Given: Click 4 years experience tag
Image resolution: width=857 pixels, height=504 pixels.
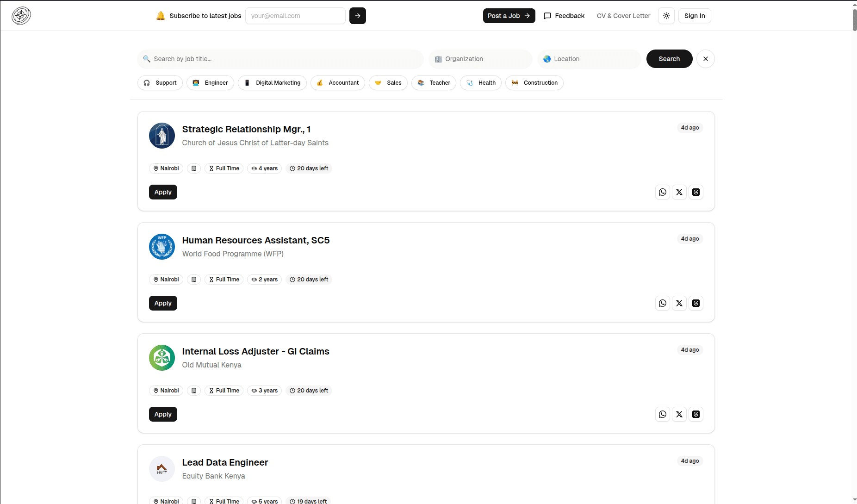Looking at the screenshot, I should pos(264,168).
